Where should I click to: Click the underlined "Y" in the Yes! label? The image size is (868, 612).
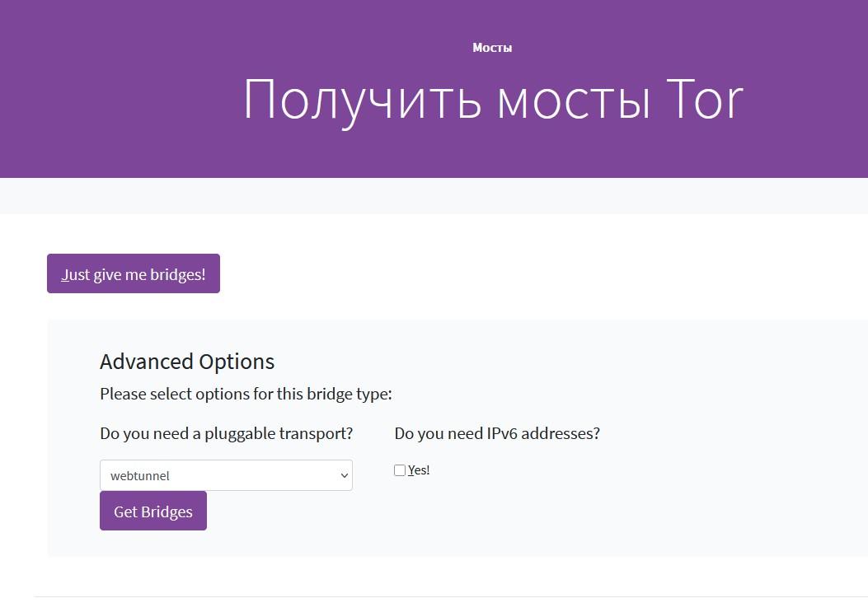click(x=411, y=470)
